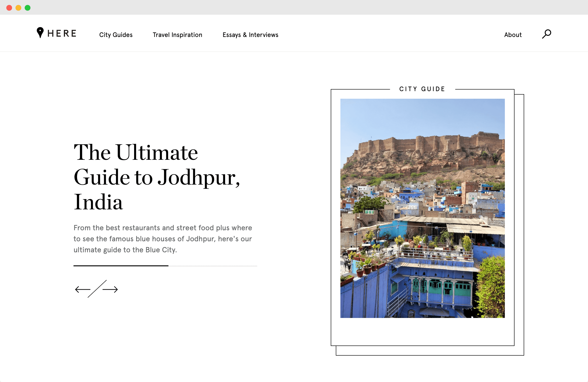This screenshot has width=588, height=382.
Task: Minimize the window with the yellow button
Action: tap(19, 8)
